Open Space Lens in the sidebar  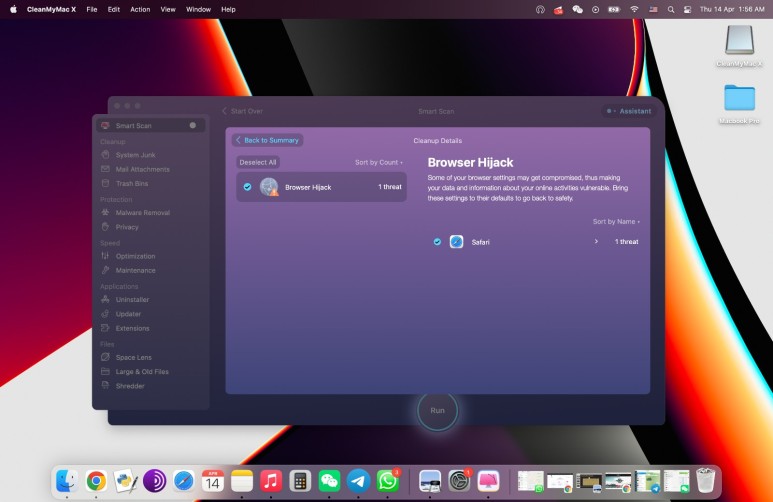tap(133, 357)
